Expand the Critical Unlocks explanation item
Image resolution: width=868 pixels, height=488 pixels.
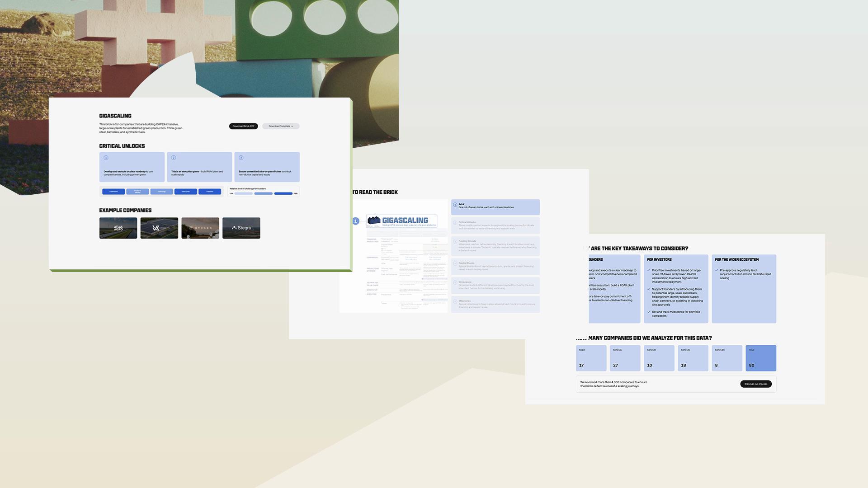[495, 225]
